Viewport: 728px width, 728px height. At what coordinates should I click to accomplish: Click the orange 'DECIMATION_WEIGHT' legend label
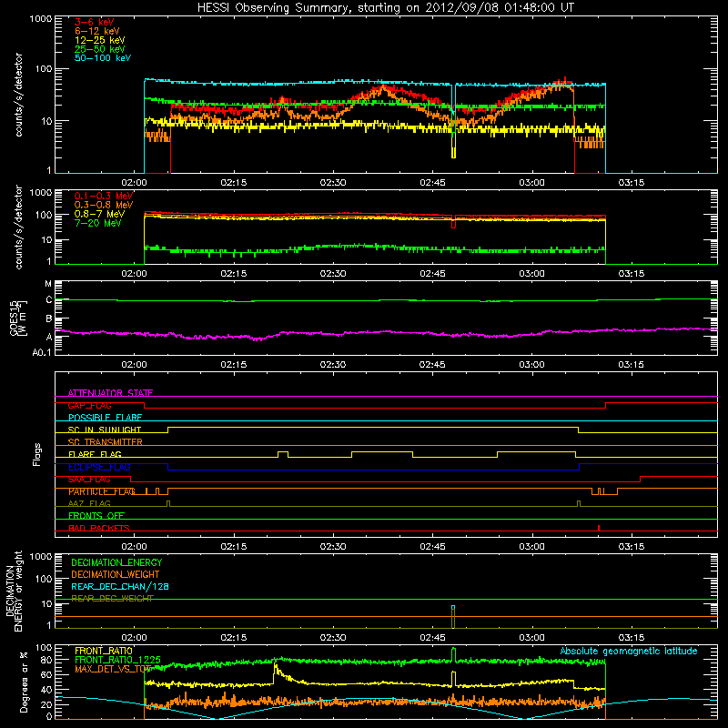click(x=116, y=575)
